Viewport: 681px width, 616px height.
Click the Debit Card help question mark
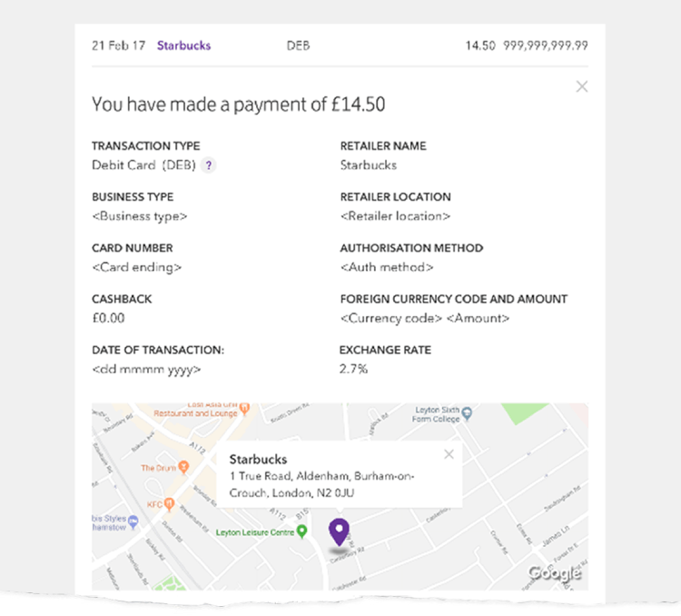[209, 165]
